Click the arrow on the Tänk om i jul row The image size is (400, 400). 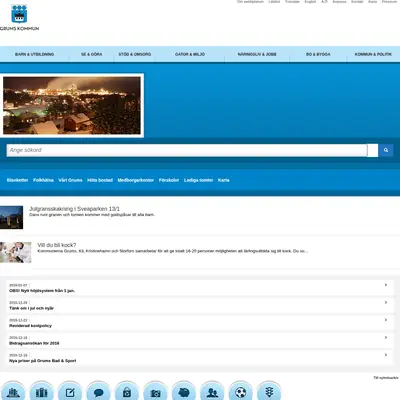pos(386,302)
